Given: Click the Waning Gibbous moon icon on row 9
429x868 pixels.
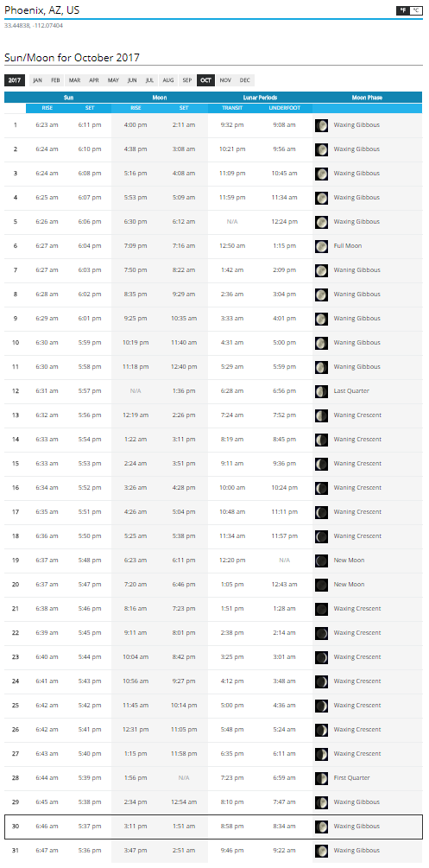Looking at the screenshot, I should click(x=321, y=319).
